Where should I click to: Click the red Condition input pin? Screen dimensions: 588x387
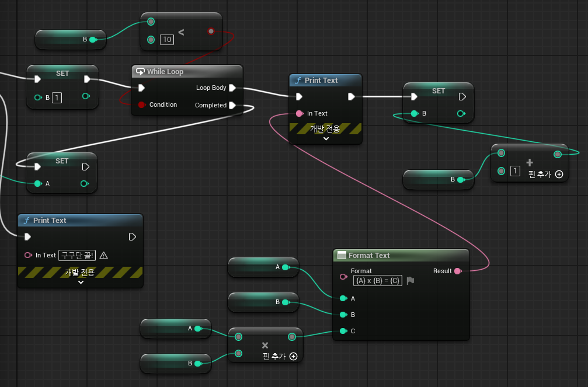point(142,104)
